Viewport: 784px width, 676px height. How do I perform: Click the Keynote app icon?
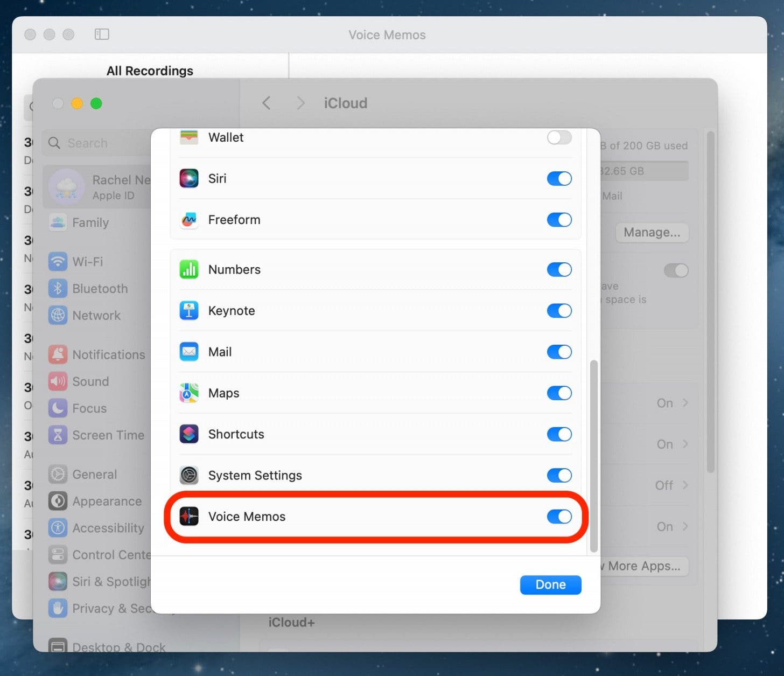click(x=189, y=311)
